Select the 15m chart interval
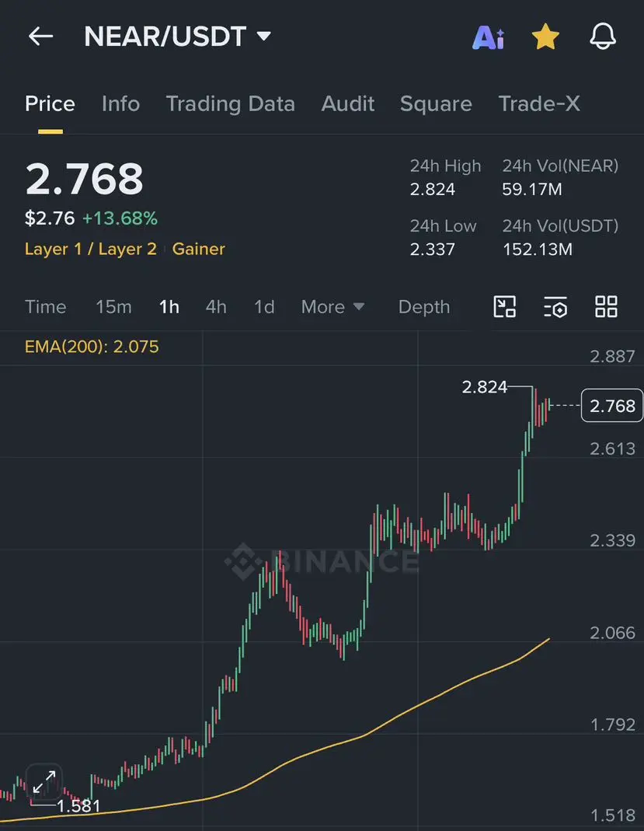 click(113, 307)
